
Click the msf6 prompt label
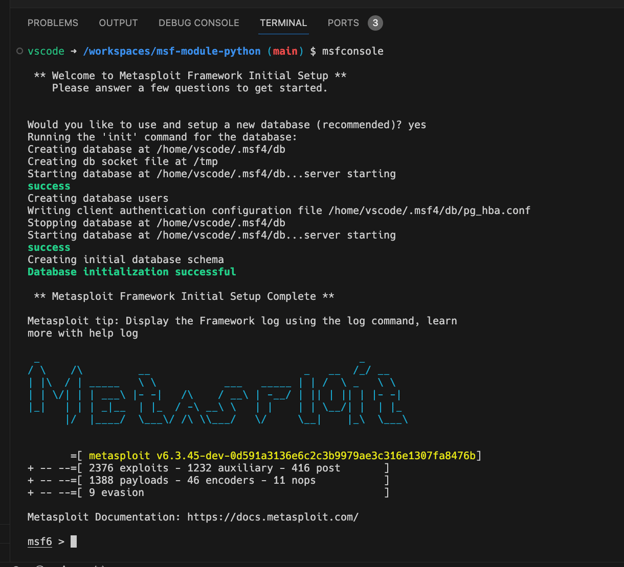click(39, 542)
